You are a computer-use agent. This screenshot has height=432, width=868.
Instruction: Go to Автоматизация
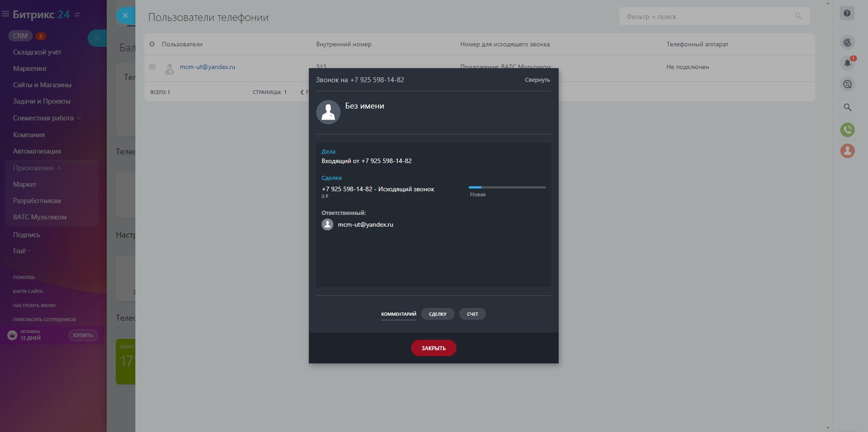point(37,151)
